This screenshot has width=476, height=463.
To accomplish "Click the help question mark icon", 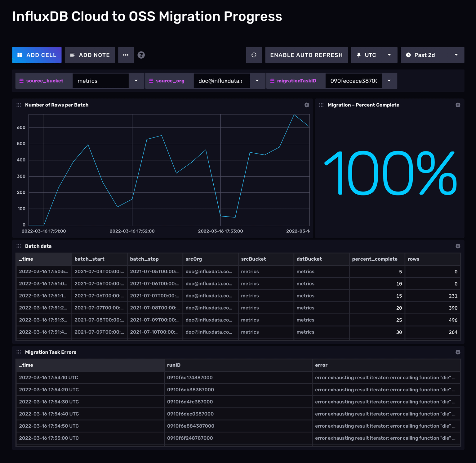I will (141, 55).
